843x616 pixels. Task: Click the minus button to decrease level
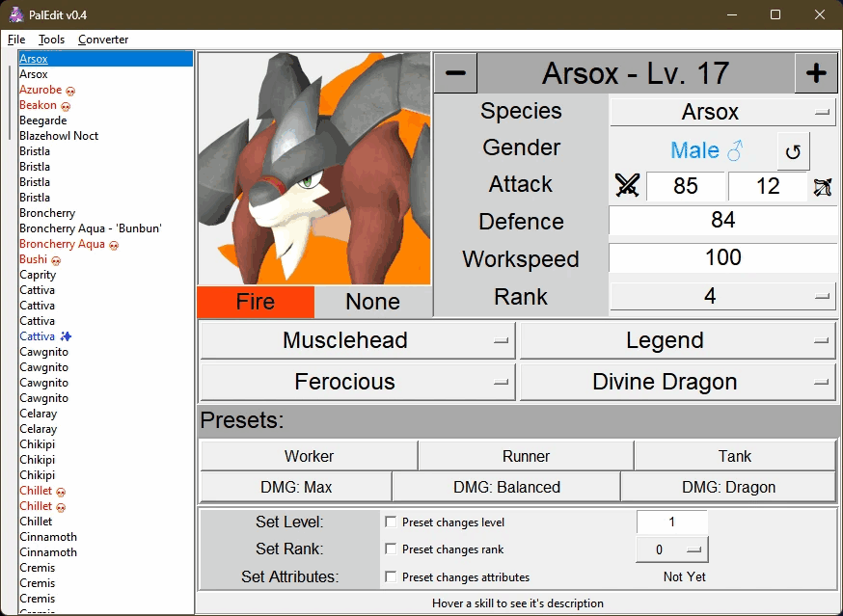tap(456, 73)
